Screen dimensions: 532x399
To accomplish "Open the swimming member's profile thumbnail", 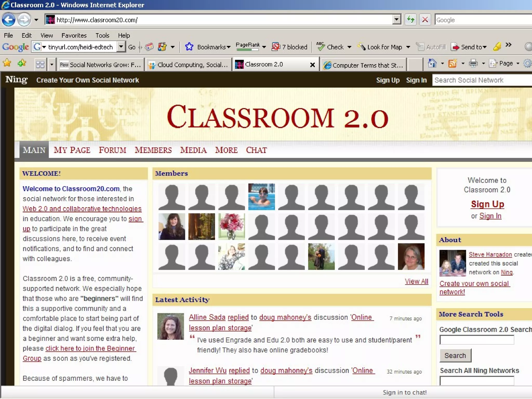I will click(x=261, y=197).
